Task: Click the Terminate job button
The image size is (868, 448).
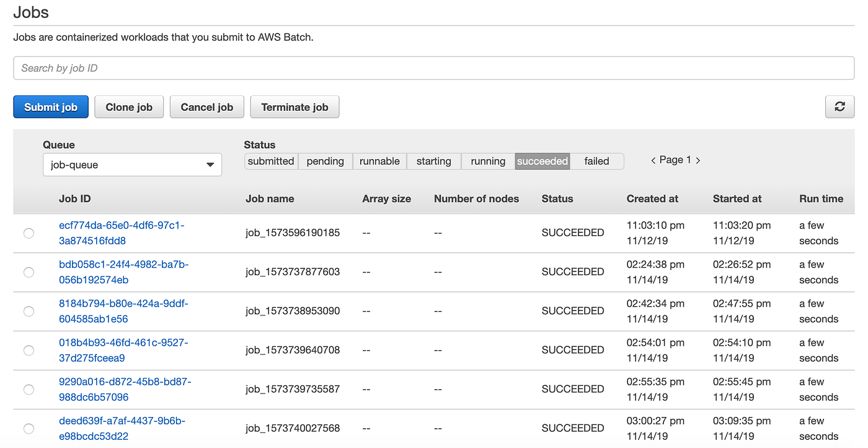Action: (294, 107)
